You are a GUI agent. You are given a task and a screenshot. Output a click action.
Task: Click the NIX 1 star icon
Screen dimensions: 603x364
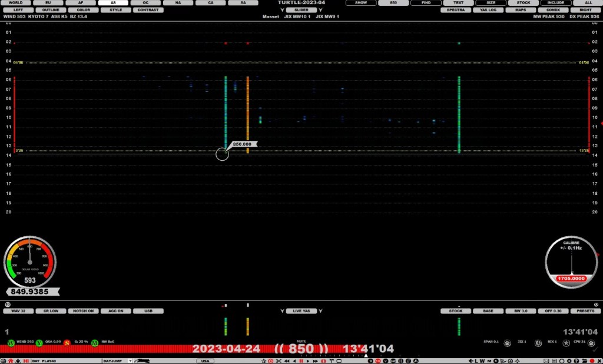point(567,343)
